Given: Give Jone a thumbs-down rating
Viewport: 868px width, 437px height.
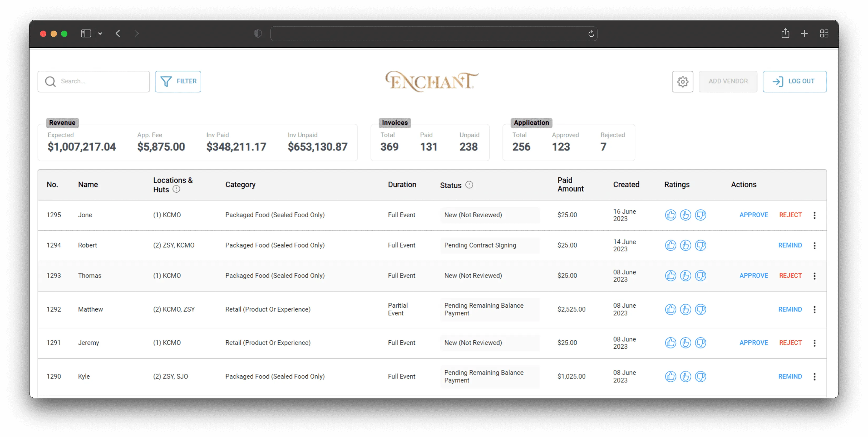Looking at the screenshot, I should pos(701,215).
